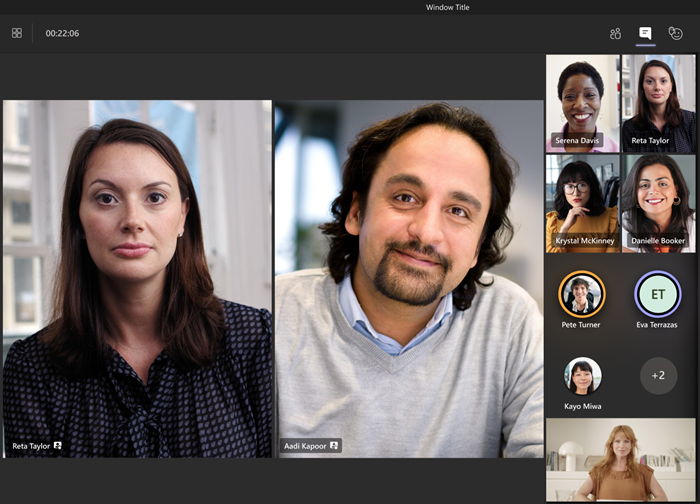Select Reta Taylor's small video thumbnail
Image resolution: width=700 pixels, height=504 pixels.
[x=658, y=102]
